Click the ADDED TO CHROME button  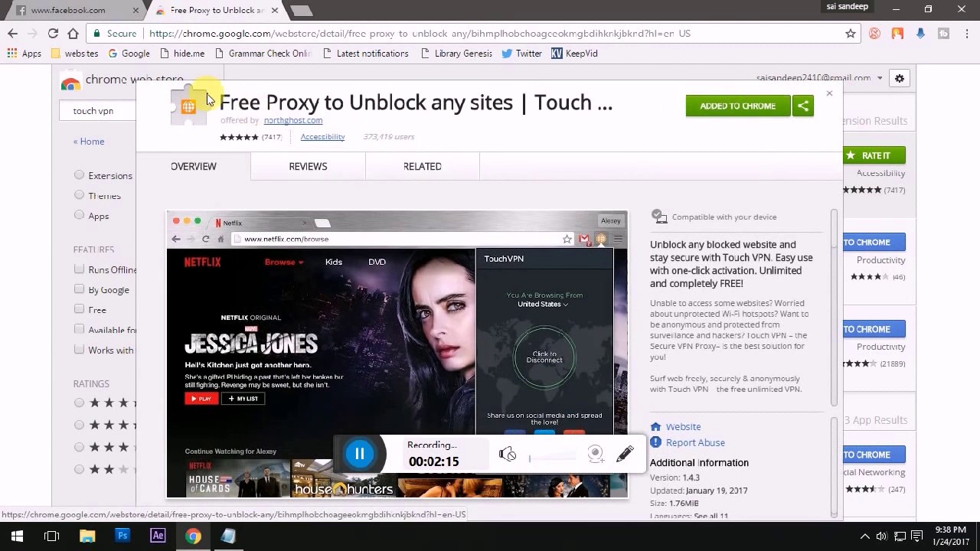click(737, 106)
